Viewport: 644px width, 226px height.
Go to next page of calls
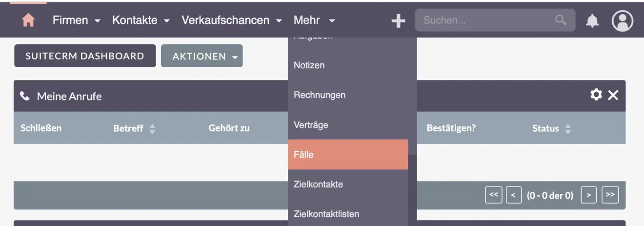click(x=589, y=195)
